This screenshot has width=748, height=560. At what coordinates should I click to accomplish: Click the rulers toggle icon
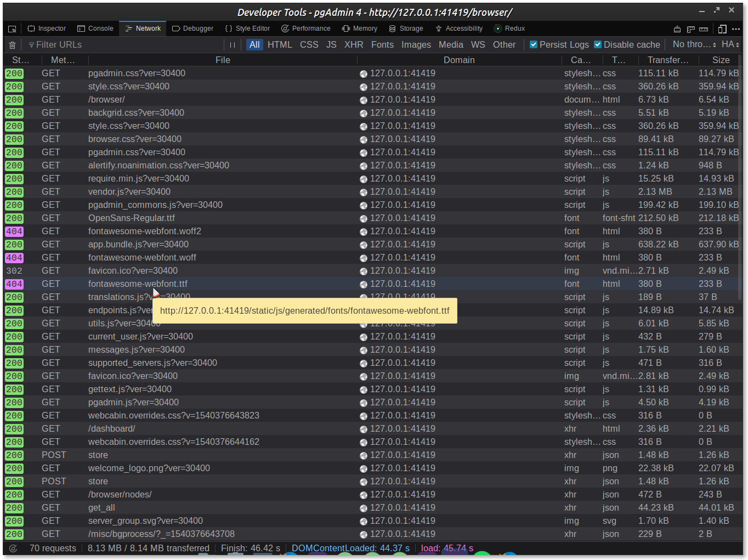704,29
